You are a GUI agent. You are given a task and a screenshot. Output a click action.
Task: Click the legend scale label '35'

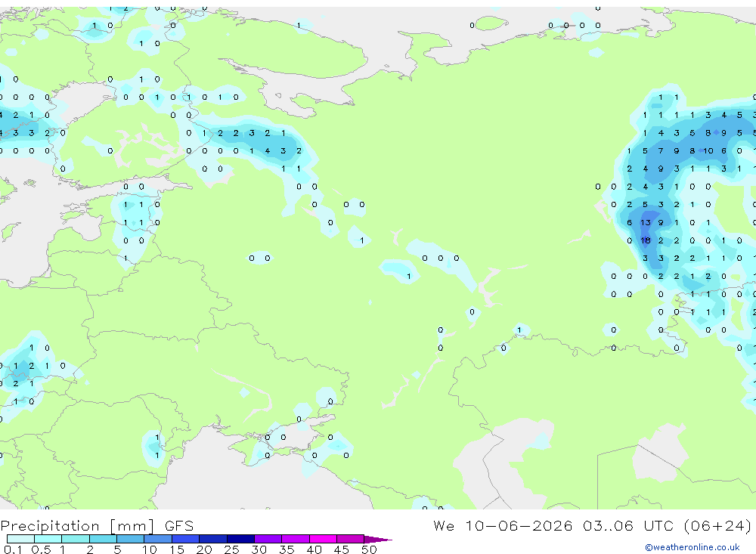tap(287, 549)
